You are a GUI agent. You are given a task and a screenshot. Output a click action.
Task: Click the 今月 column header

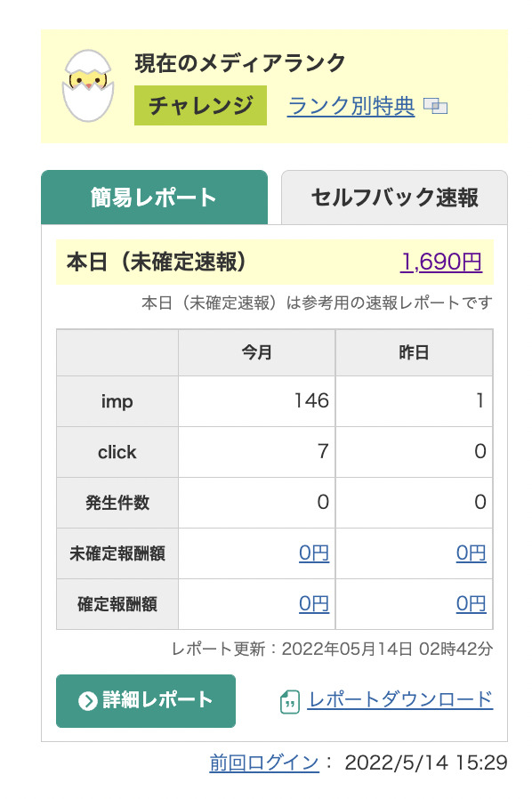(x=257, y=352)
